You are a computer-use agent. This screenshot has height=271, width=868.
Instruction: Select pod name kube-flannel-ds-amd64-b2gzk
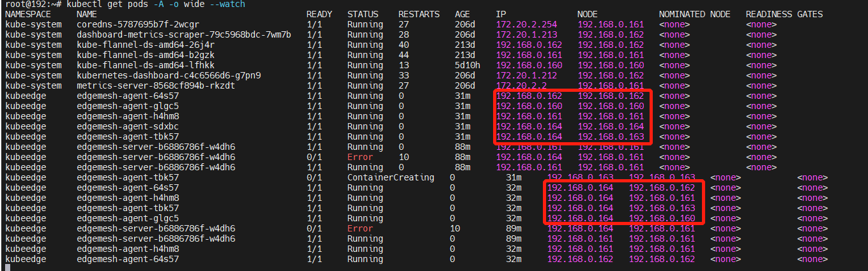(x=146, y=55)
